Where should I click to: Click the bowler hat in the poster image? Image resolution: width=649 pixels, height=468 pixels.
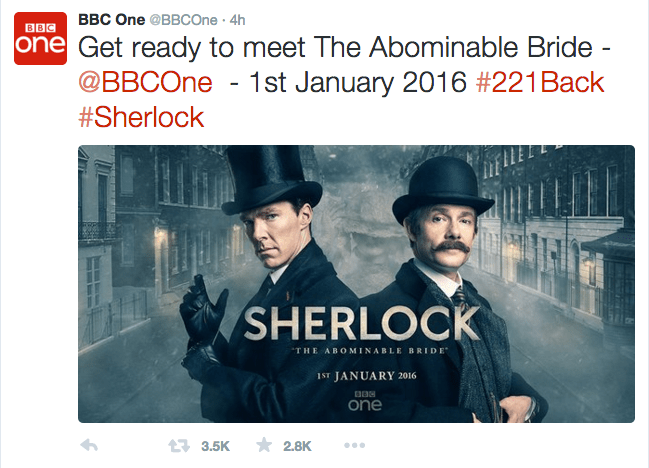(442, 190)
